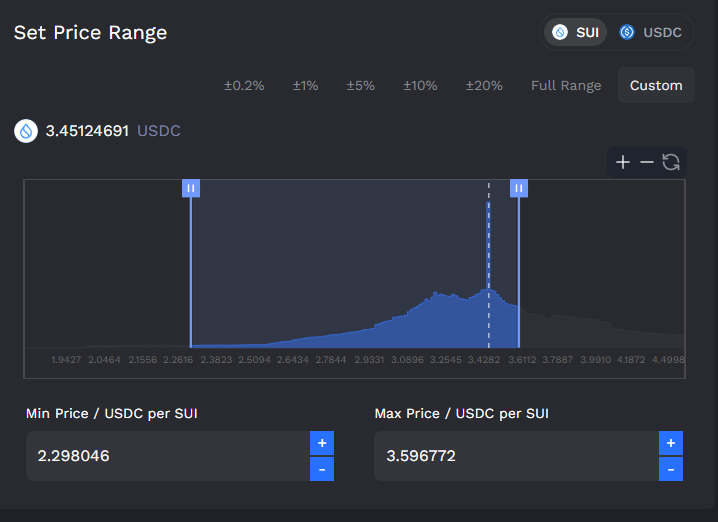Click the 1.9427 axis label

pos(66,360)
